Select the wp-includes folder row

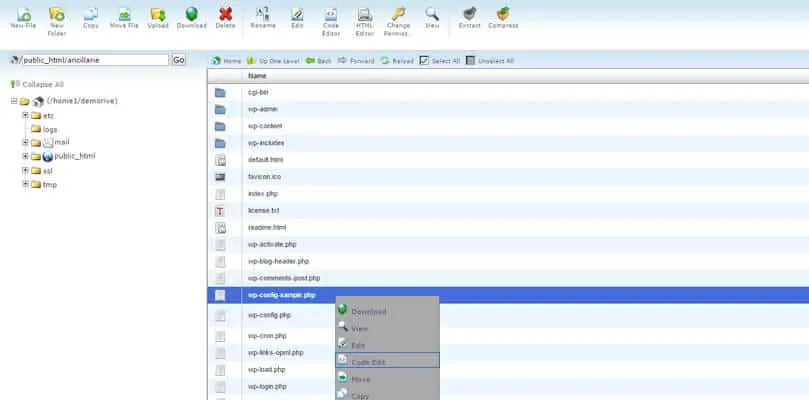(508, 143)
